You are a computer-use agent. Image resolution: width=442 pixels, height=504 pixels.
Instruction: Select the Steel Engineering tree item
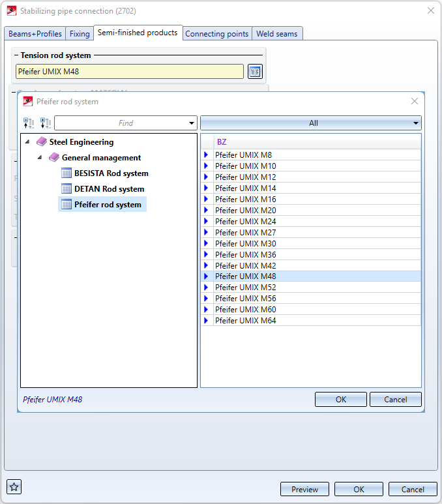pos(81,141)
